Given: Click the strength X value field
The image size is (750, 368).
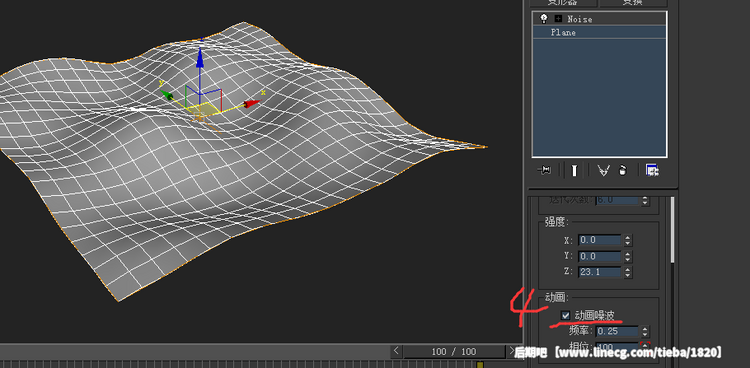Looking at the screenshot, I should pos(599,240).
